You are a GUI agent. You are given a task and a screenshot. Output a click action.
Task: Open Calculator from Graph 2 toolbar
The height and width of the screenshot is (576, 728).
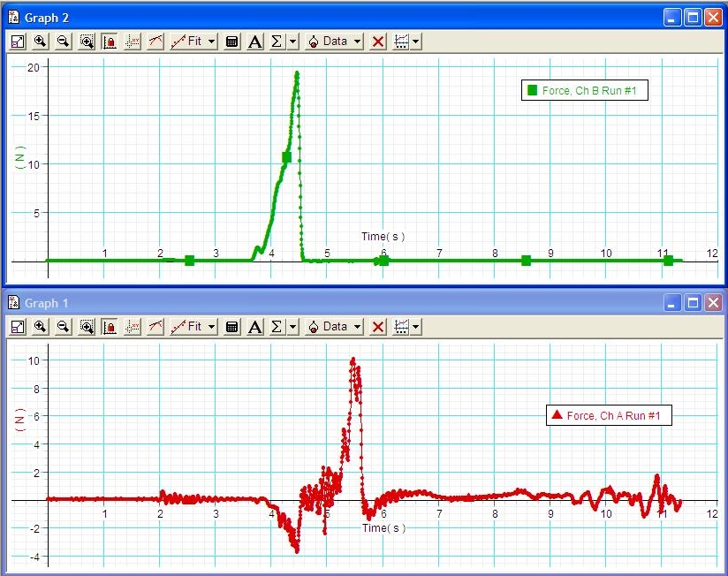(x=231, y=42)
